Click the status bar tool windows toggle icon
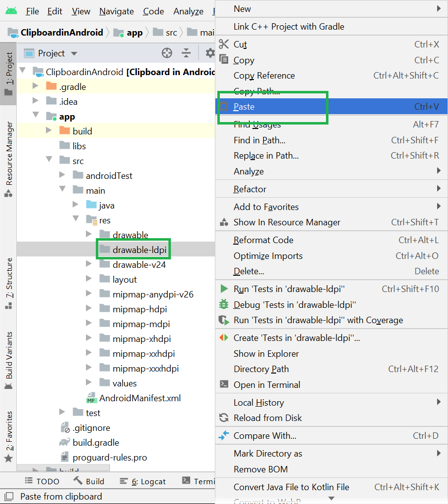This screenshot has width=448, height=504. 9,496
